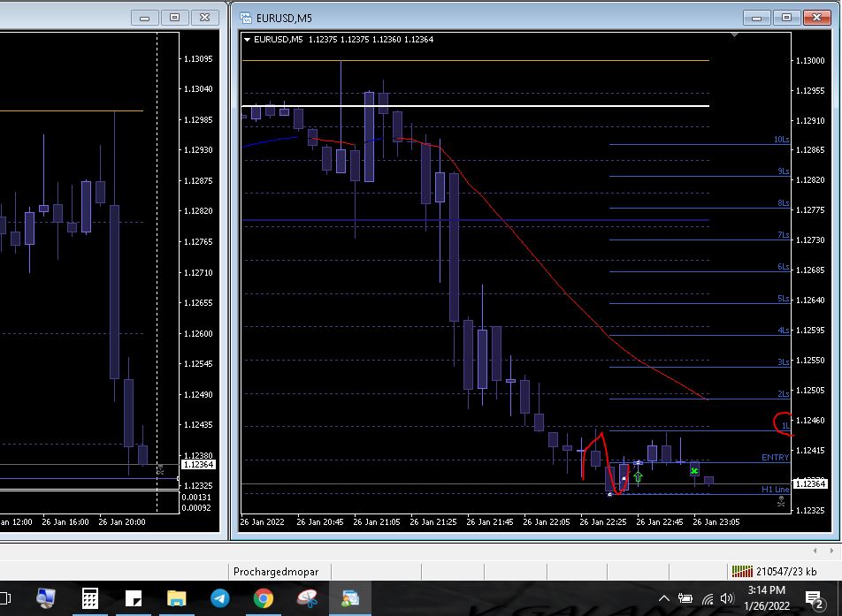Open File Explorer from the taskbar
Viewport: 842px width, 616px height.
coord(176,598)
